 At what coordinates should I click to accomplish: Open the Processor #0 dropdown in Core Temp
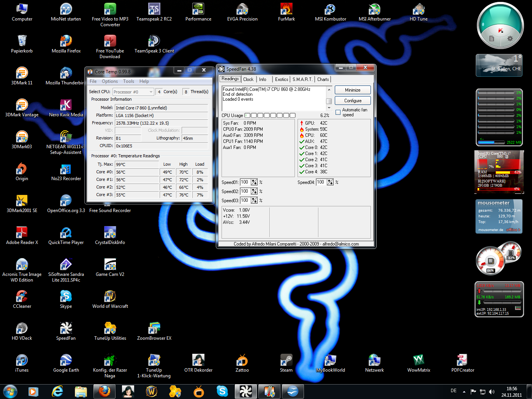tap(133, 92)
